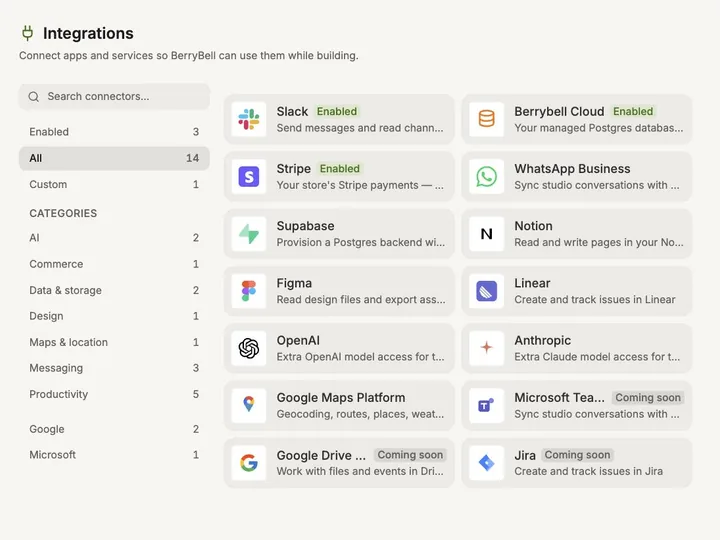
Task: Filter by the Commerce category
Action: pos(114,264)
